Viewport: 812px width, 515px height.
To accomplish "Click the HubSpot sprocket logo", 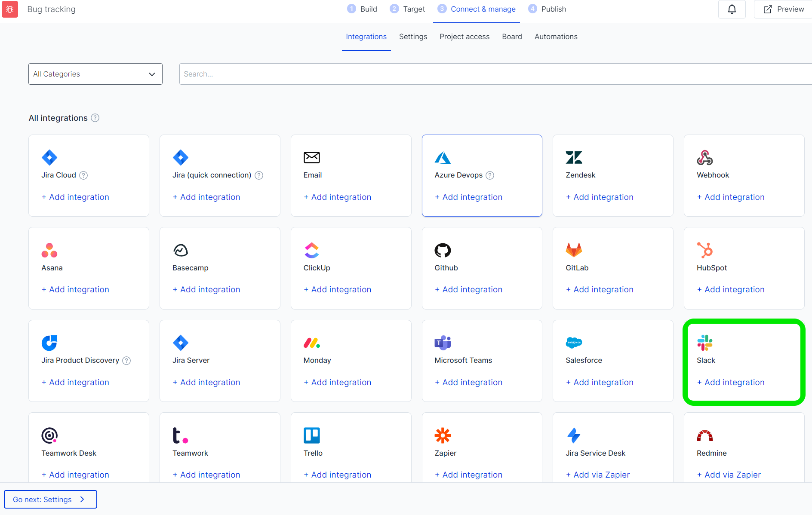I will [705, 250].
